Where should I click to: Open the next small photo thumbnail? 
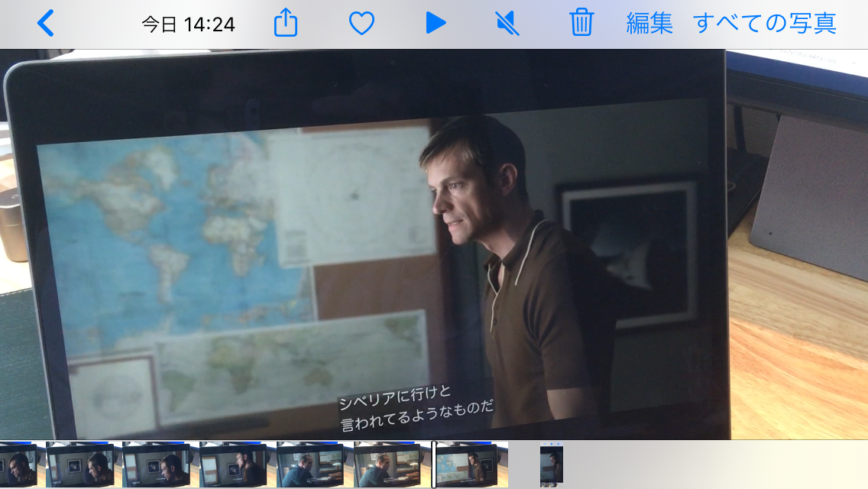pos(552,465)
